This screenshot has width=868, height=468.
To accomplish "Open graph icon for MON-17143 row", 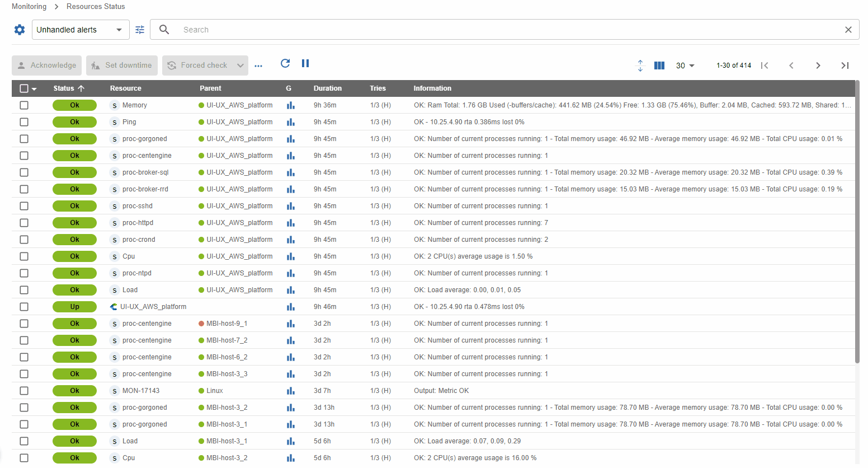I will (291, 391).
